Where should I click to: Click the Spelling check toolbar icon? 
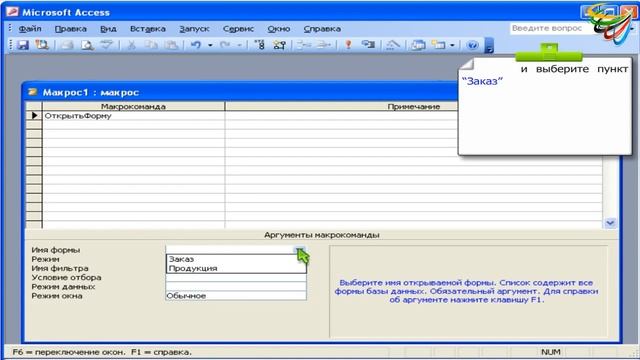(x=107, y=45)
